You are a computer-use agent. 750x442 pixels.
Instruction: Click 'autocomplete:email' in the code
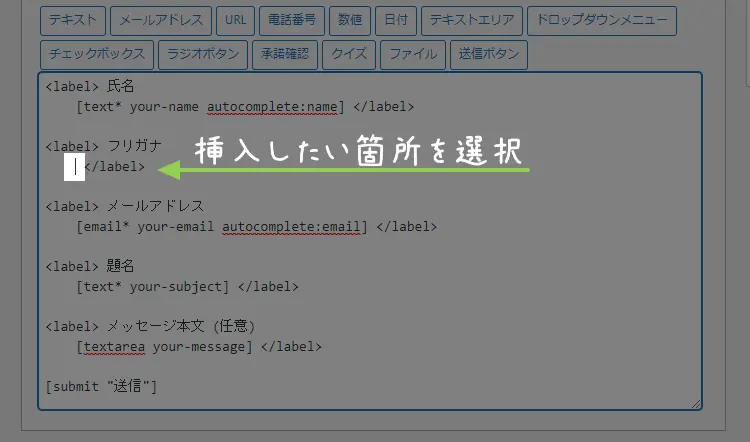coord(291,227)
